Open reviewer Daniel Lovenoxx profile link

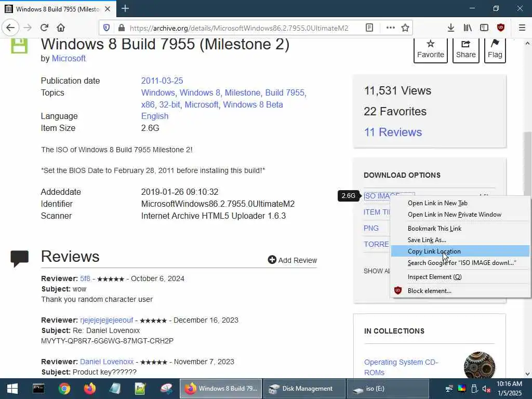(107, 362)
